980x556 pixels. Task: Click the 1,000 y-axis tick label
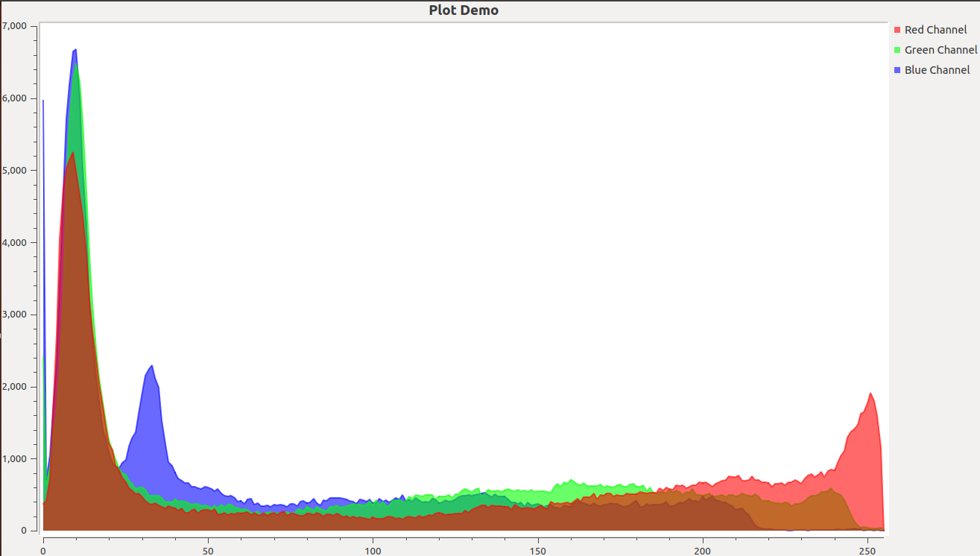click(13, 458)
